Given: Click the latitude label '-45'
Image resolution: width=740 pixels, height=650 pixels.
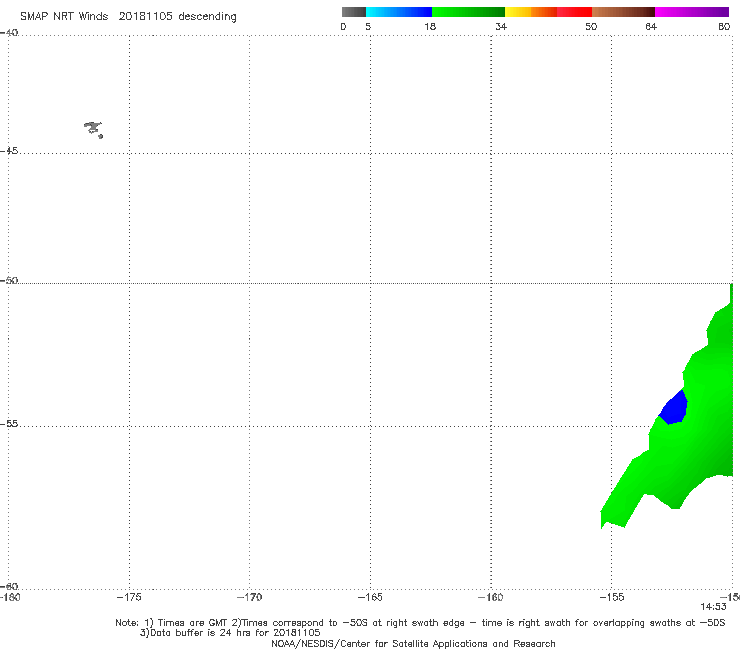Looking at the screenshot, I should click(9, 151).
